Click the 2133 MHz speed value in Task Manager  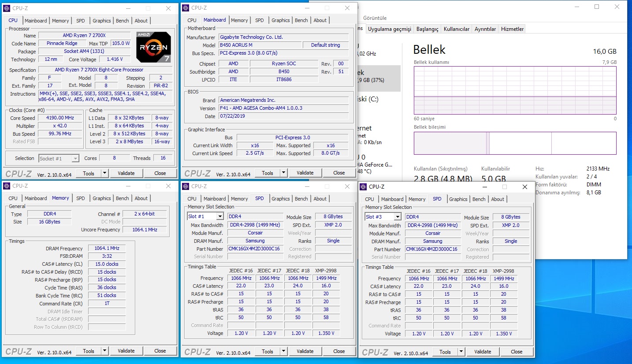598,169
